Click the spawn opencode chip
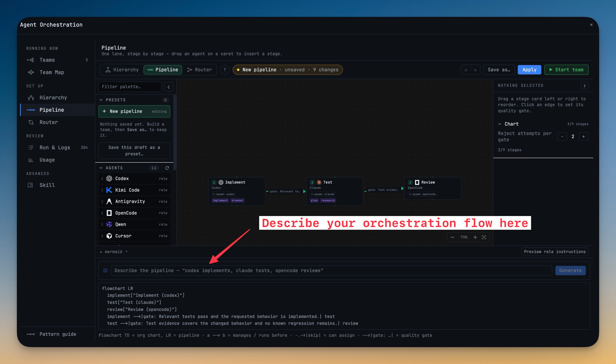Screen dimensions: 616x364 tap(422, 194)
